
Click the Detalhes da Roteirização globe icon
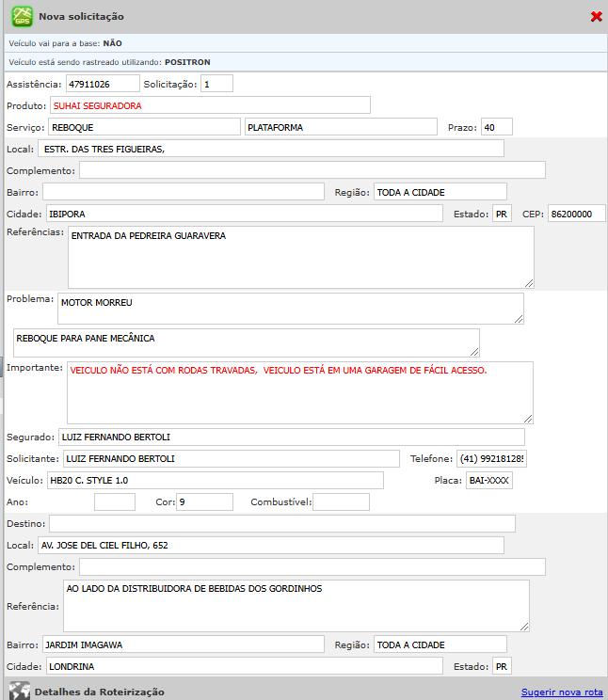coord(20,690)
